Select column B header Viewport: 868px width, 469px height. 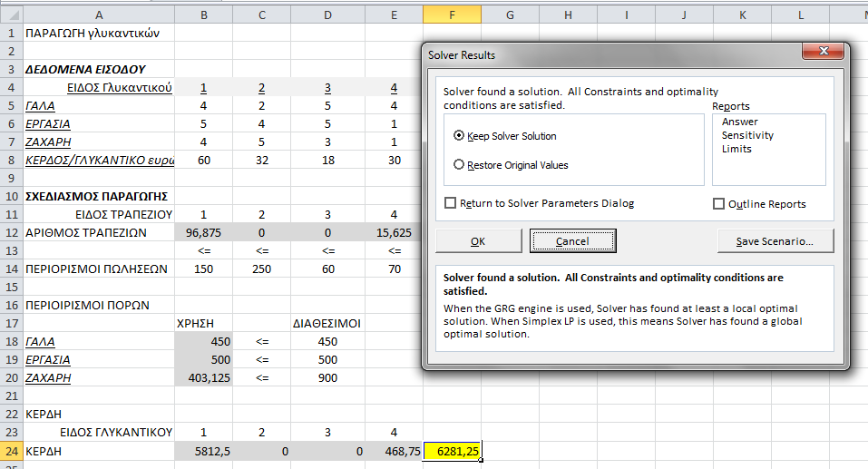pyautogui.click(x=204, y=15)
